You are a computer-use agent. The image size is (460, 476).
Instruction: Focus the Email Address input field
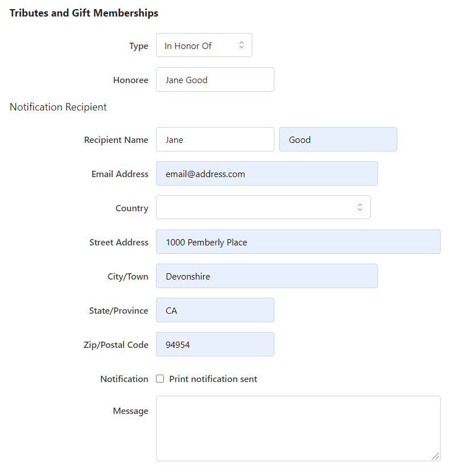[267, 173]
